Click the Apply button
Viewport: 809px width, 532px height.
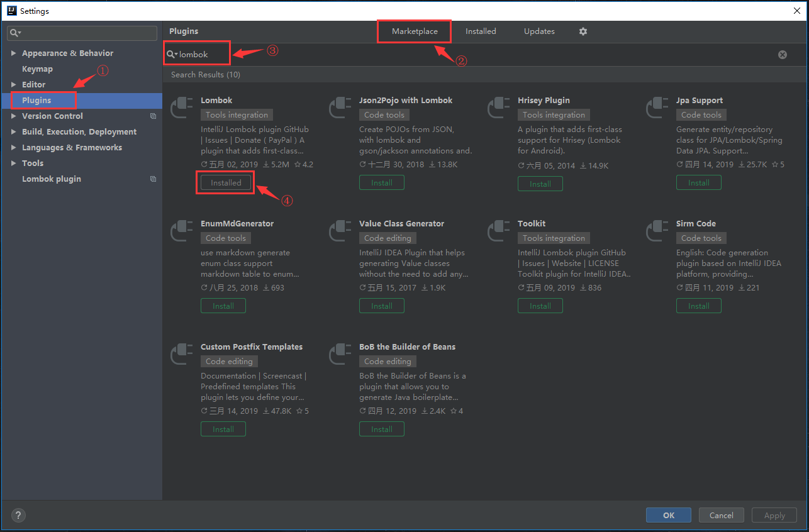point(774,515)
